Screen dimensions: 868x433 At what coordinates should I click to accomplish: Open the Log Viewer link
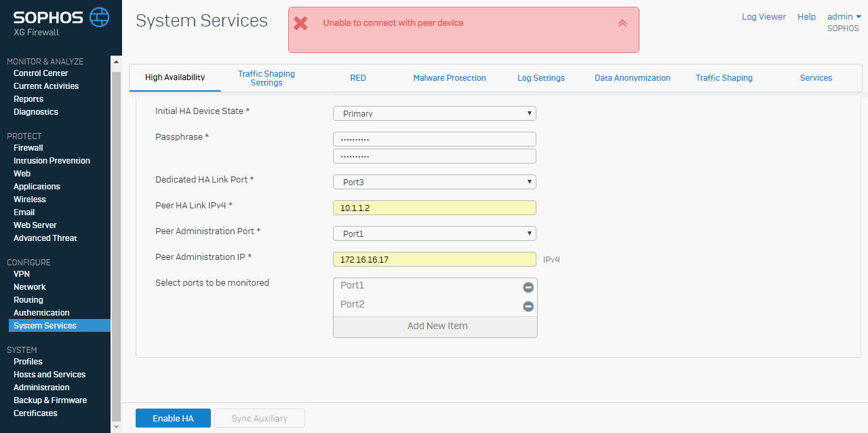tap(764, 17)
